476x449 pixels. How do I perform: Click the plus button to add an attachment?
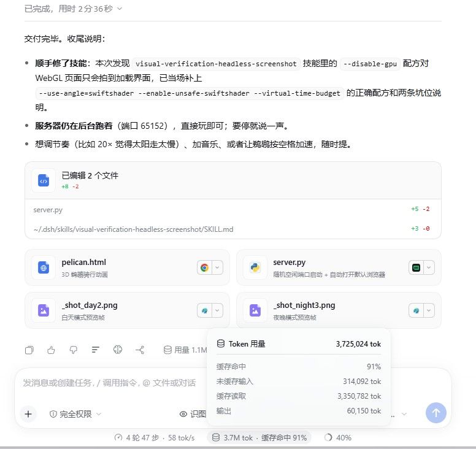point(28,414)
